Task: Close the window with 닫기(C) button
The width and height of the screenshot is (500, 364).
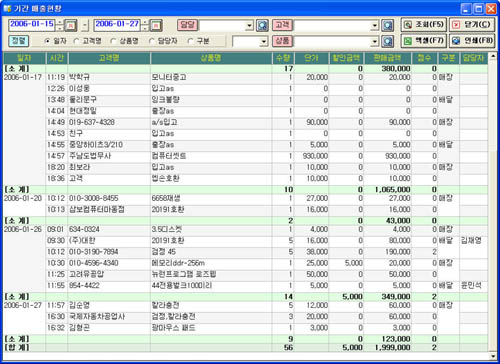Action: 472,25
